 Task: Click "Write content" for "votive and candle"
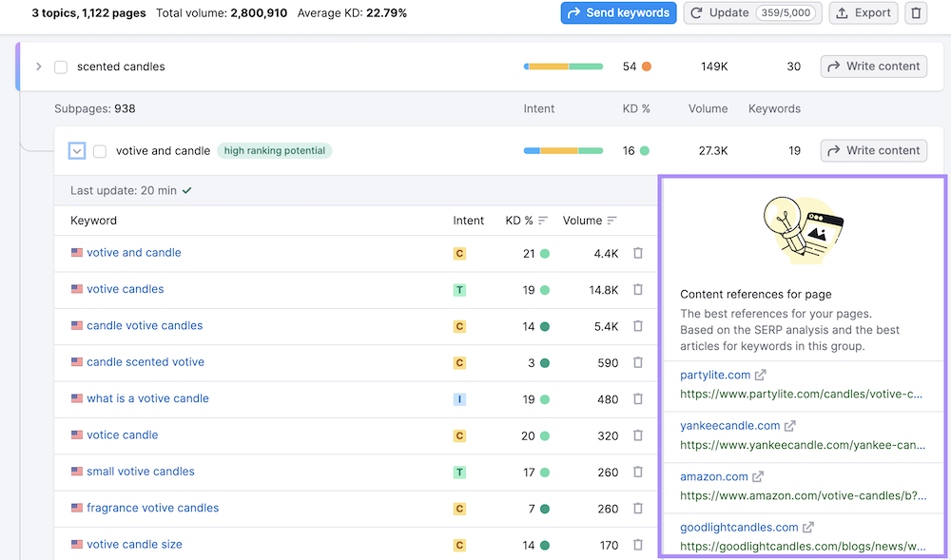coord(873,150)
